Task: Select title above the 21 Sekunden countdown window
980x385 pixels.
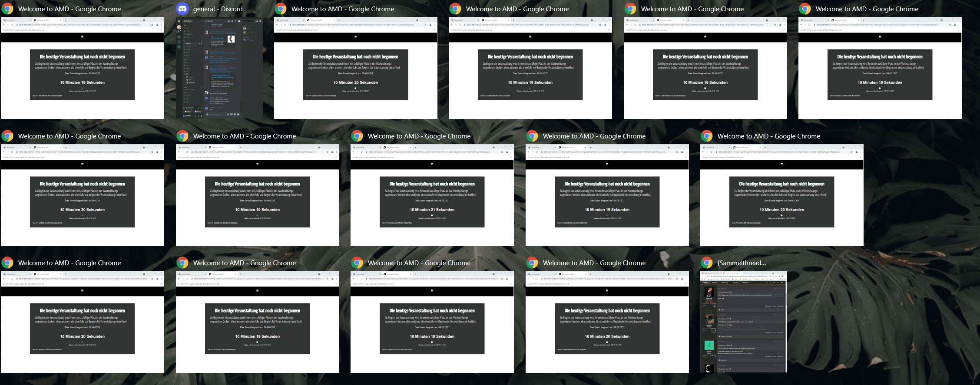Action: point(419,136)
